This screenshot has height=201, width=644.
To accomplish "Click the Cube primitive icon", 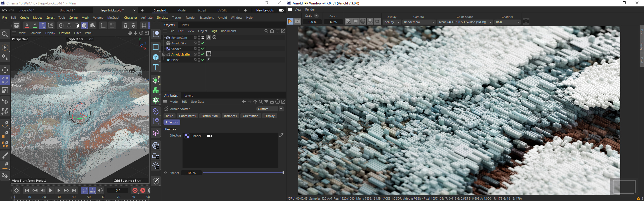I will pos(156,57).
